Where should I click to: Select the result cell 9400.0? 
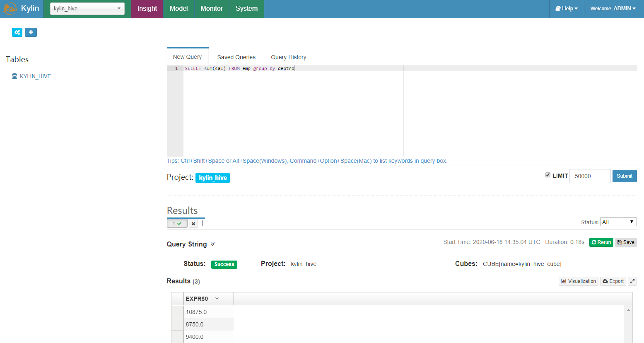pyautogui.click(x=208, y=337)
